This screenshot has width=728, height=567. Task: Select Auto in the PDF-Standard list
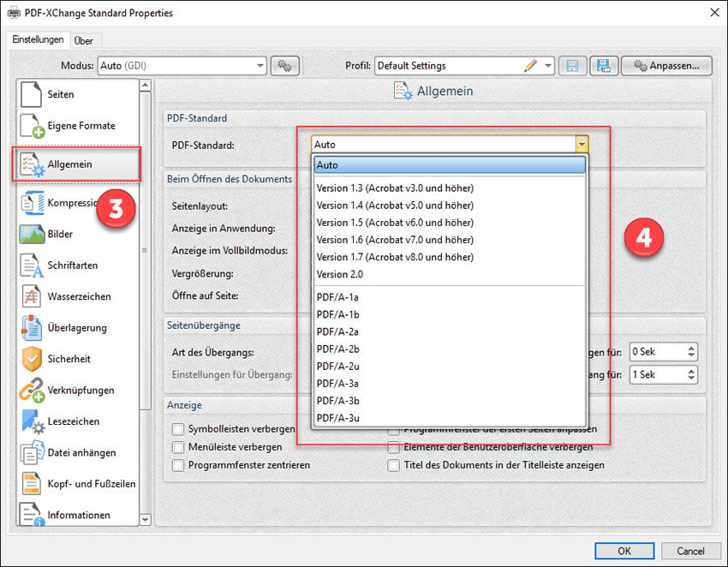pyautogui.click(x=450, y=165)
